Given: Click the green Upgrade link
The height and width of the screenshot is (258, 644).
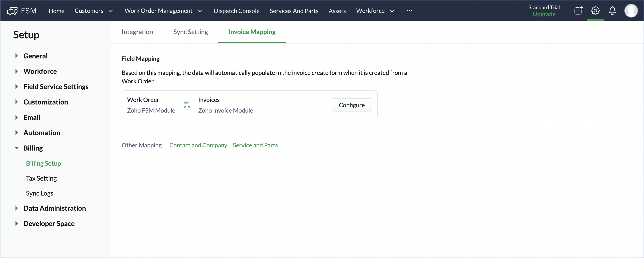Looking at the screenshot, I should 544,14.
